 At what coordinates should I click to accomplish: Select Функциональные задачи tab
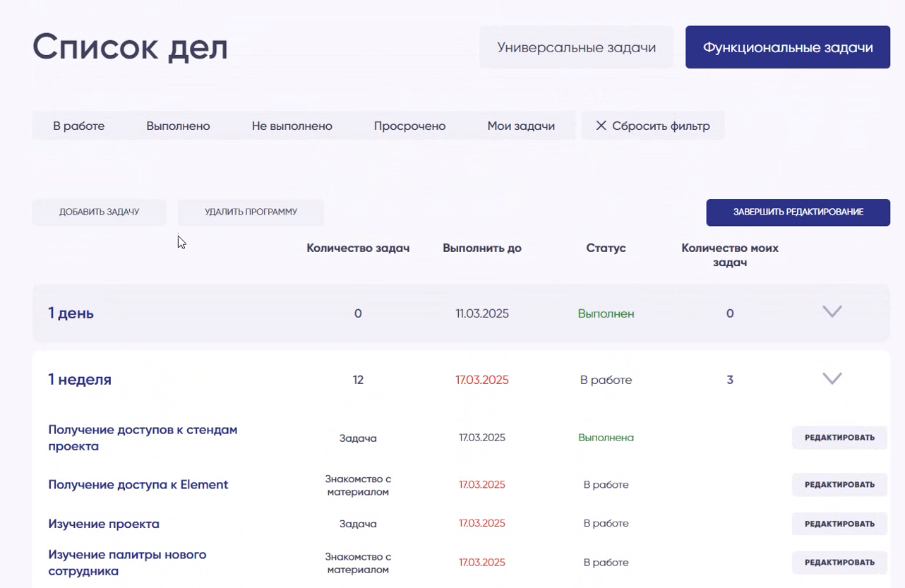tap(787, 48)
